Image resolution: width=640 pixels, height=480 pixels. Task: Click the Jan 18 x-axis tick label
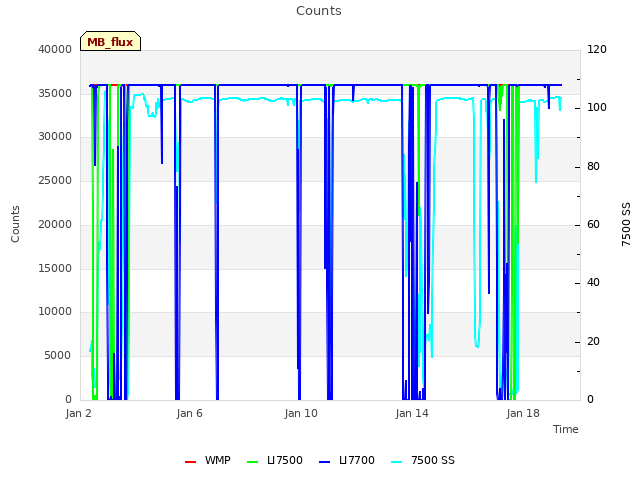click(x=523, y=413)
